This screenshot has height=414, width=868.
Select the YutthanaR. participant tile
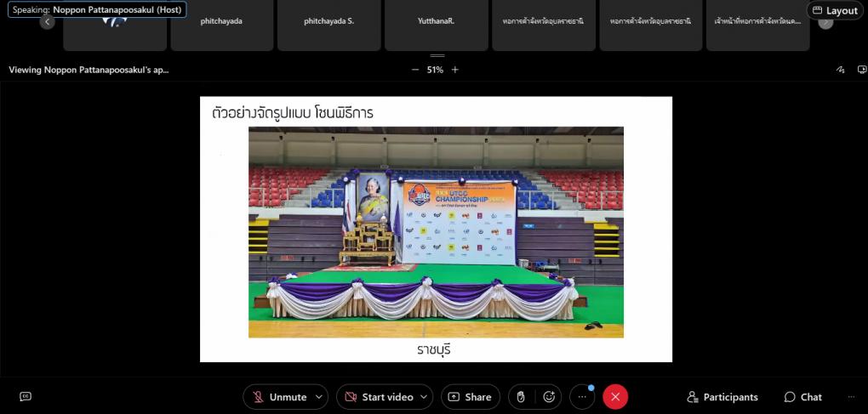[x=437, y=26]
